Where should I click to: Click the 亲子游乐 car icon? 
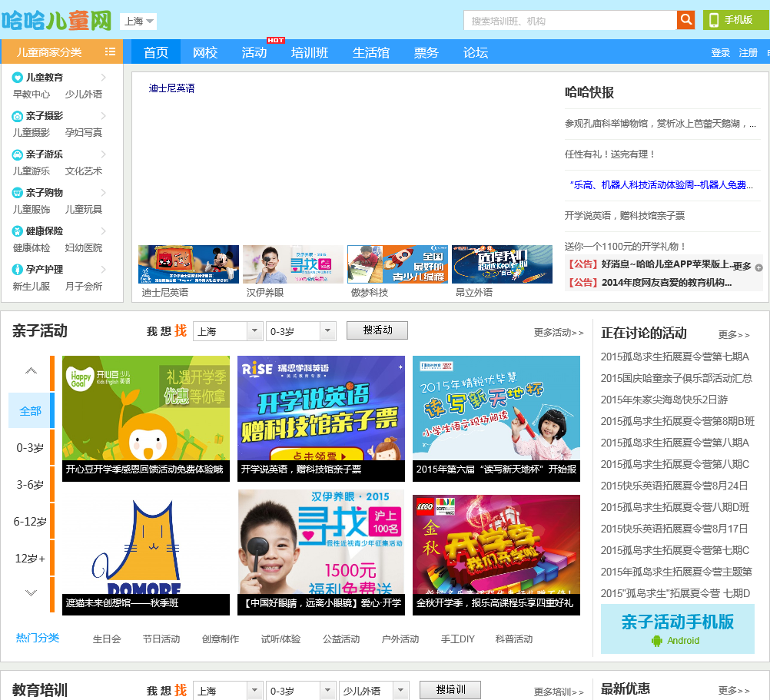[17, 154]
